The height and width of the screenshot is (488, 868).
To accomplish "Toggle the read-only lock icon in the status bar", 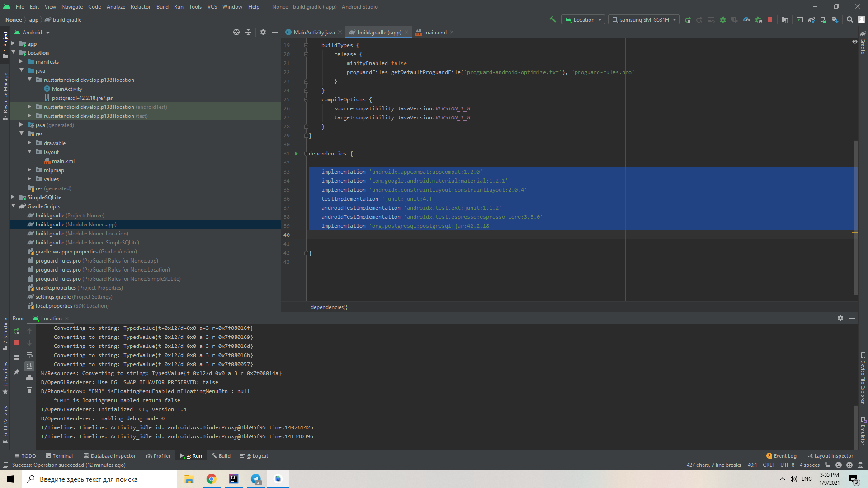I will coord(827,465).
